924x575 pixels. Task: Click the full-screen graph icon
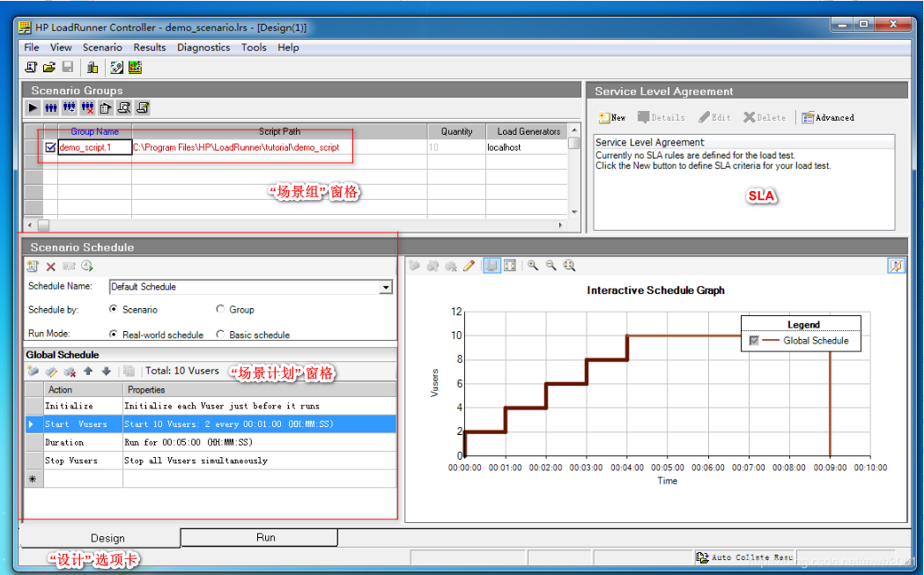point(510,266)
